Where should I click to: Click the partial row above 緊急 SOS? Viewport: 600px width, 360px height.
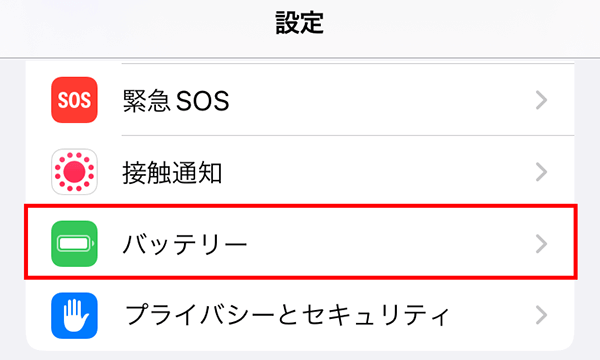[x=300, y=62]
